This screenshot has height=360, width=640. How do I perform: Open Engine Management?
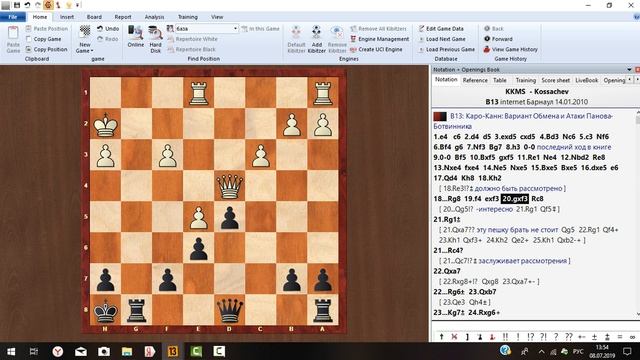pos(379,39)
